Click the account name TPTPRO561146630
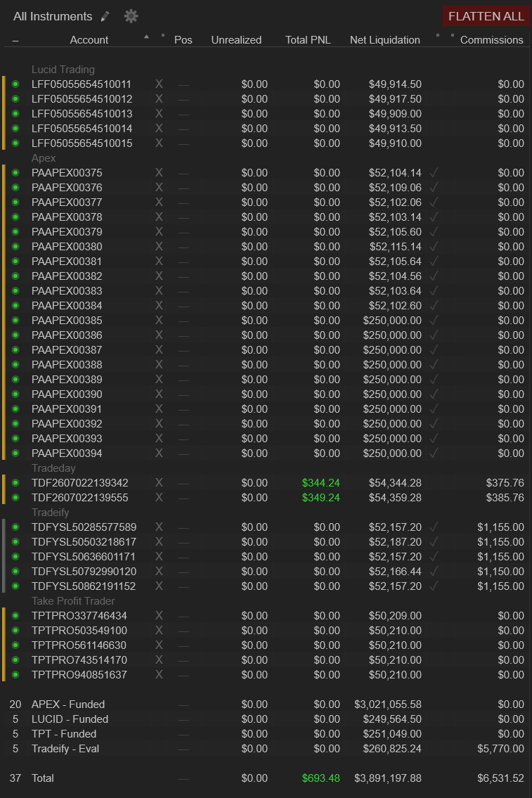 coord(79,645)
